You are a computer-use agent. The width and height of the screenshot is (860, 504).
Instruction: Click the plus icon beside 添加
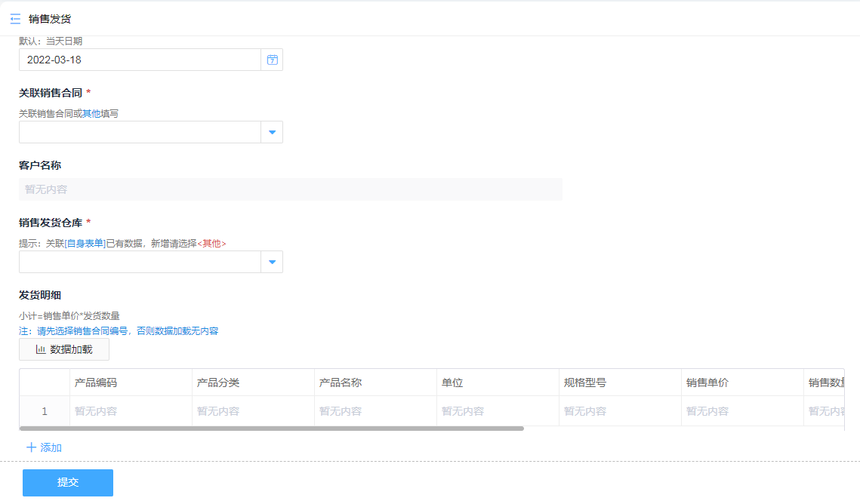coord(31,447)
